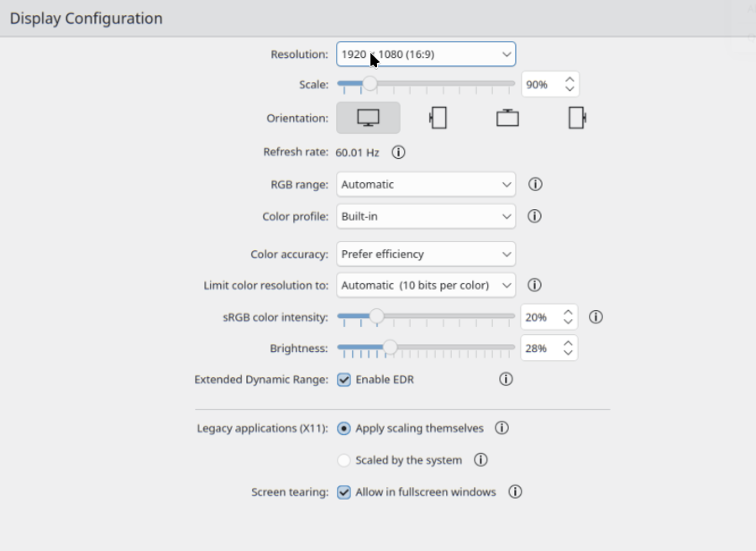Select the landscape orientation monitor icon
Viewport: 756px width, 551px height.
[368, 118]
